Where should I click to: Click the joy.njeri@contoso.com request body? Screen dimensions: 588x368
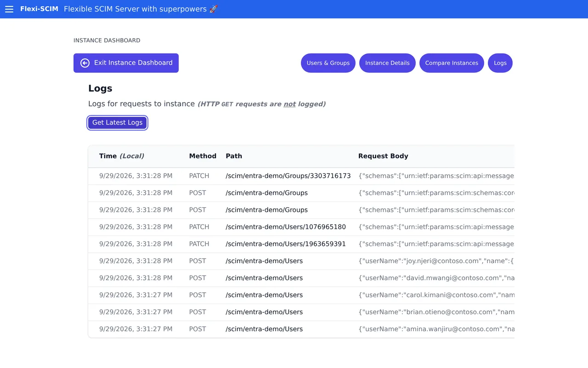tap(436, 261)
